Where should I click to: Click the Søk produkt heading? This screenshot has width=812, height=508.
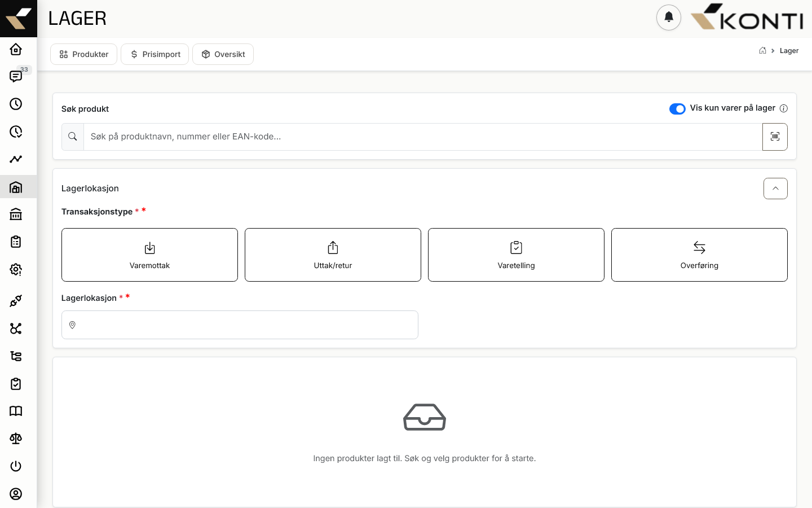tap(85, 109)
